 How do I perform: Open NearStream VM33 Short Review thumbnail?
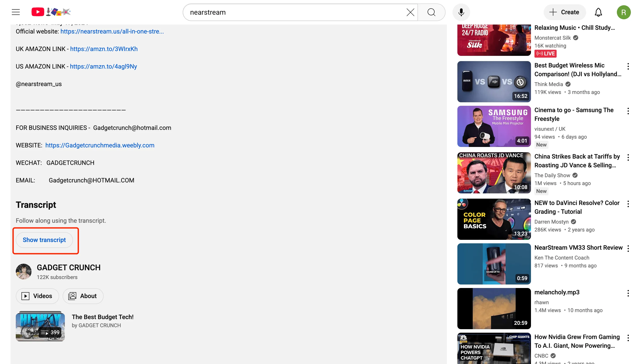coord(494,264)
